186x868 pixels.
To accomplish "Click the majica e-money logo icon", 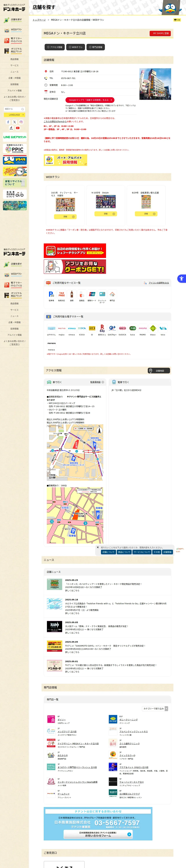I will (61, 328).
